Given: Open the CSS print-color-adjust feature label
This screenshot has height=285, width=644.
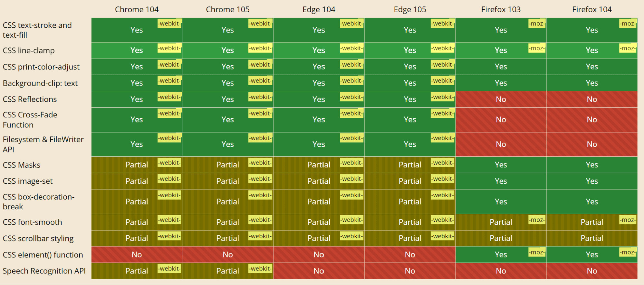Looking at the screenshot, I should coord(41,67).
